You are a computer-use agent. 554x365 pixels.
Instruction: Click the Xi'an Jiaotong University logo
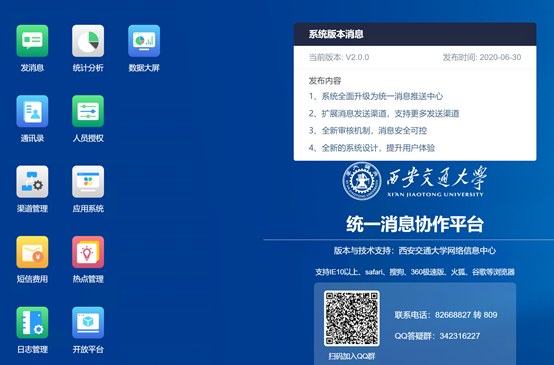pos(415,181)
